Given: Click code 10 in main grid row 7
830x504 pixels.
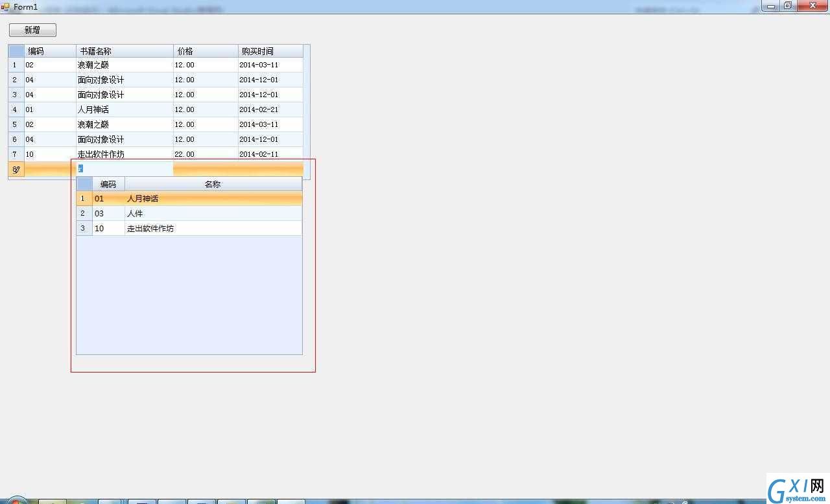Looking at the screenshot, I should pyautogui.click(x=50, y=154).
